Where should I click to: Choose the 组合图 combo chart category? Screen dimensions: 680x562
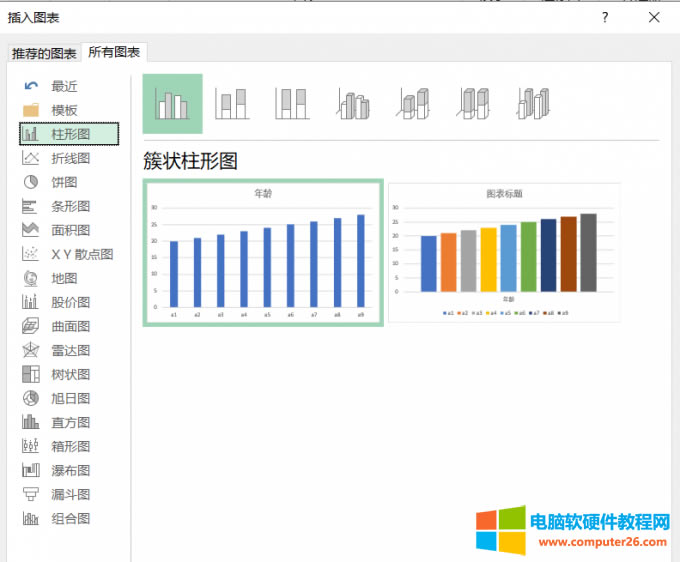[x=69, y=518]
